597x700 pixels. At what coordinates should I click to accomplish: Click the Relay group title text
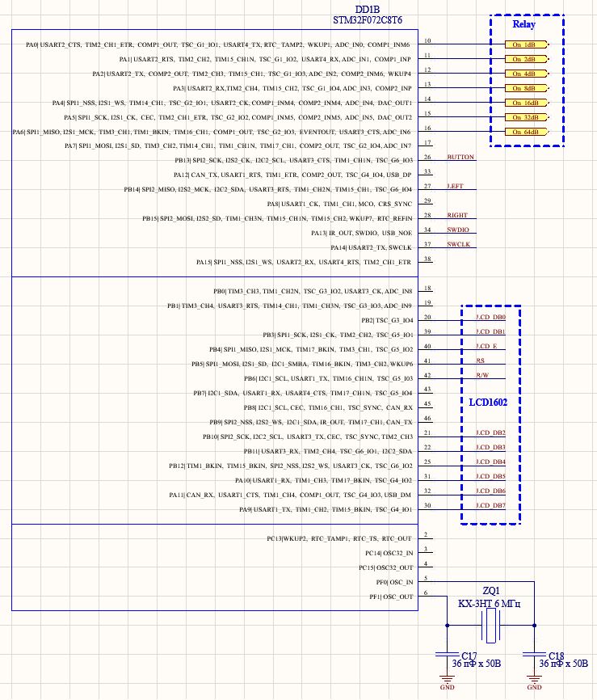point(523,24)
